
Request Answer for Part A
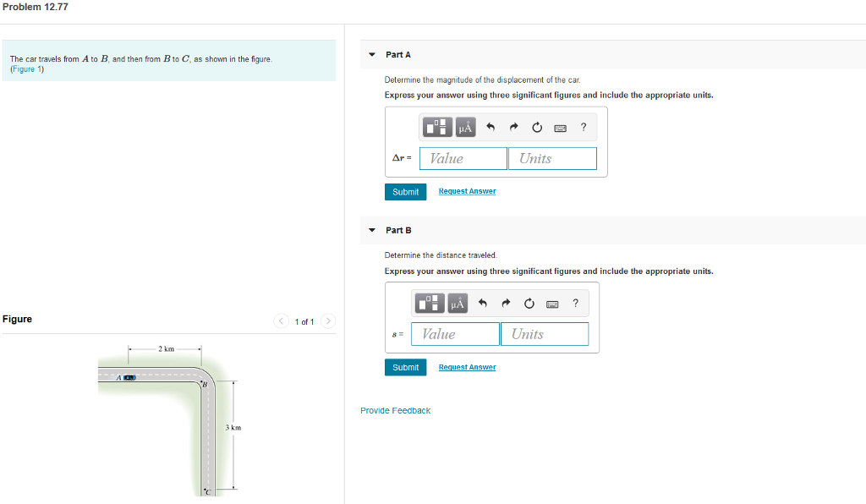467,191
